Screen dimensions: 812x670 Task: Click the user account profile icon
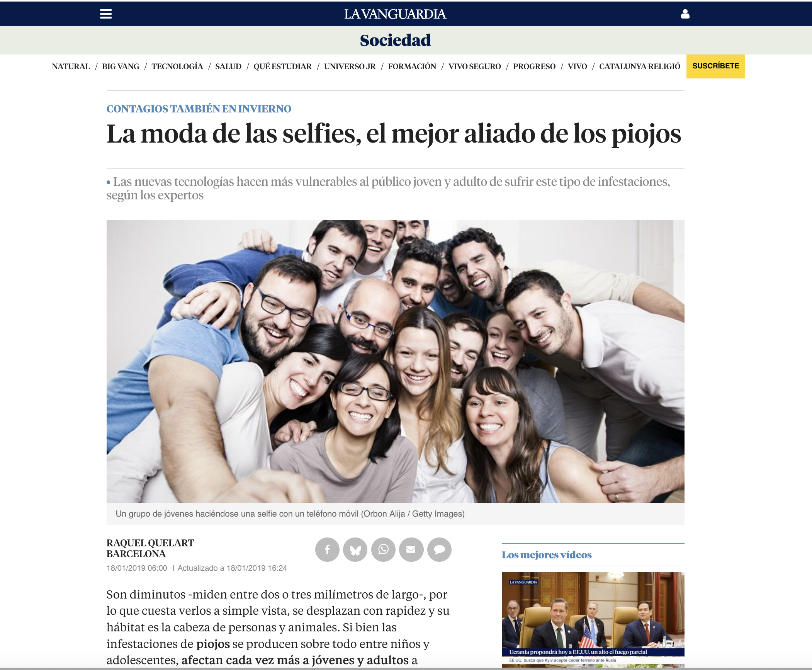pyautogui.click(x=685, y=14)
